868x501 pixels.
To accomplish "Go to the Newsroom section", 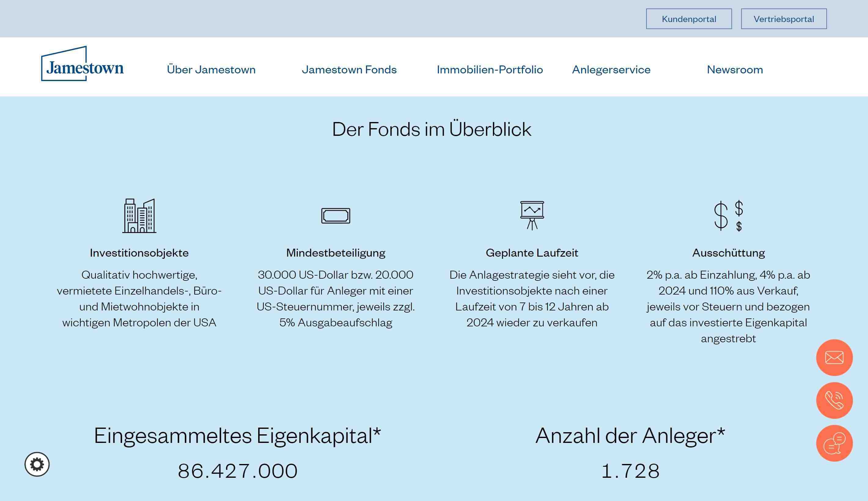I will click(735, 69).
